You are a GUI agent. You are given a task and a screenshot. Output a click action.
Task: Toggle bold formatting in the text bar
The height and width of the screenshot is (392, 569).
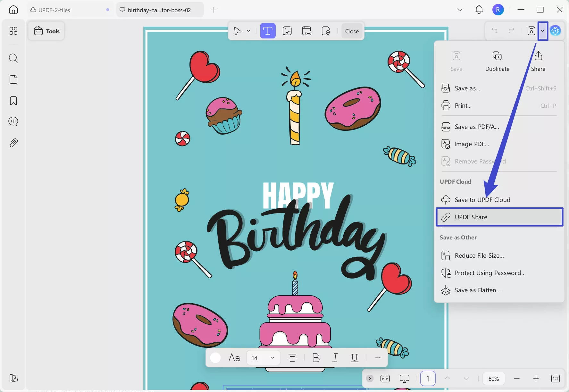[316, 358]
